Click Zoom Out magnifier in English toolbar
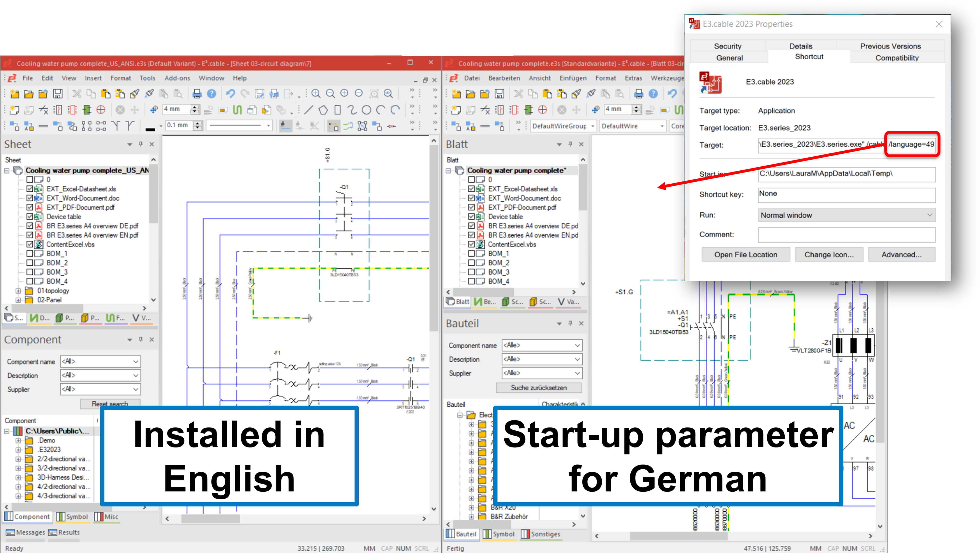The image size is (980, 553). pos(330,94)
